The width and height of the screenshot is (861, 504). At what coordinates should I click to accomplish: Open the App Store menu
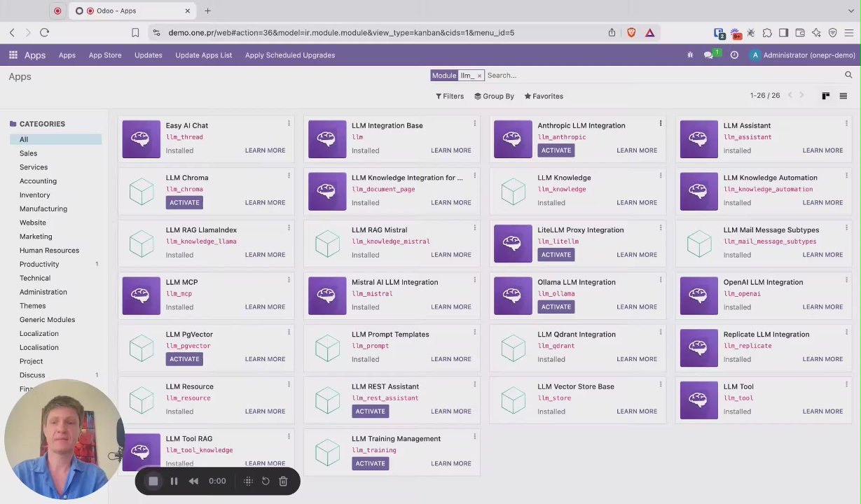pyautogui.click(x=105, y=55)
